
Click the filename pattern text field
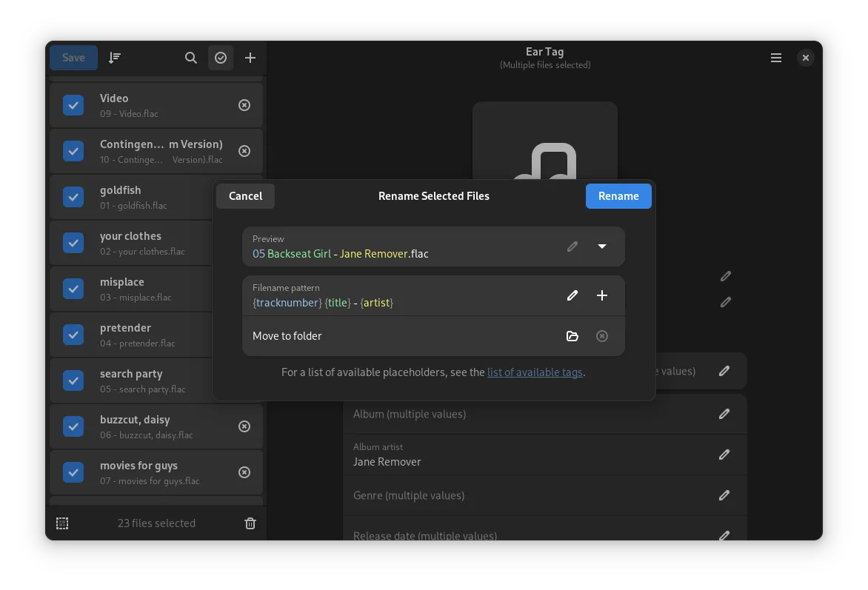pyautogui.click(x=400, y=302)
